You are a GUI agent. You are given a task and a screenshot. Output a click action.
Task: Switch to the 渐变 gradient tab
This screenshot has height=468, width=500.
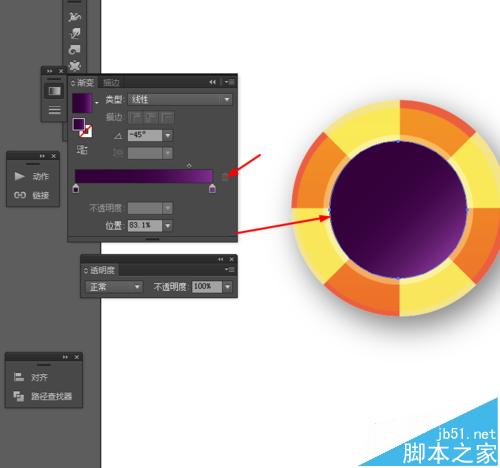86,82
